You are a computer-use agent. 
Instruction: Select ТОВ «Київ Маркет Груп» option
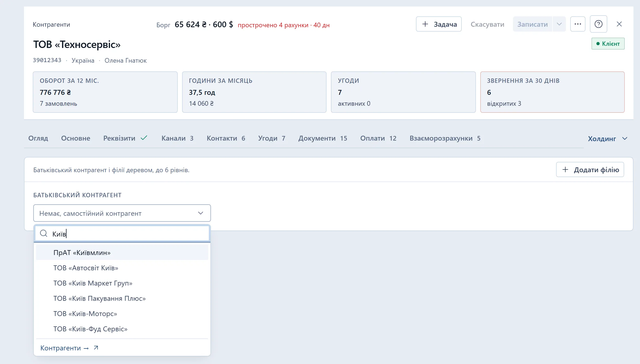(x=122, y=283)
